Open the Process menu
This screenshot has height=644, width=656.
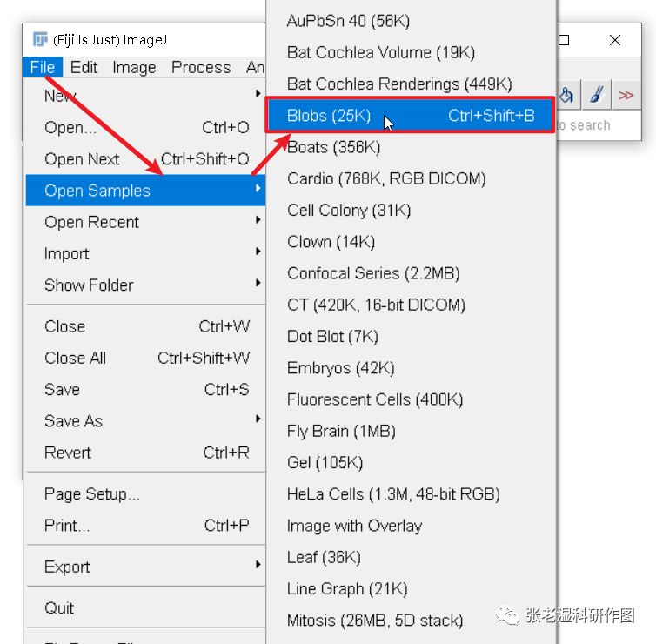click(x=201, y=67)
